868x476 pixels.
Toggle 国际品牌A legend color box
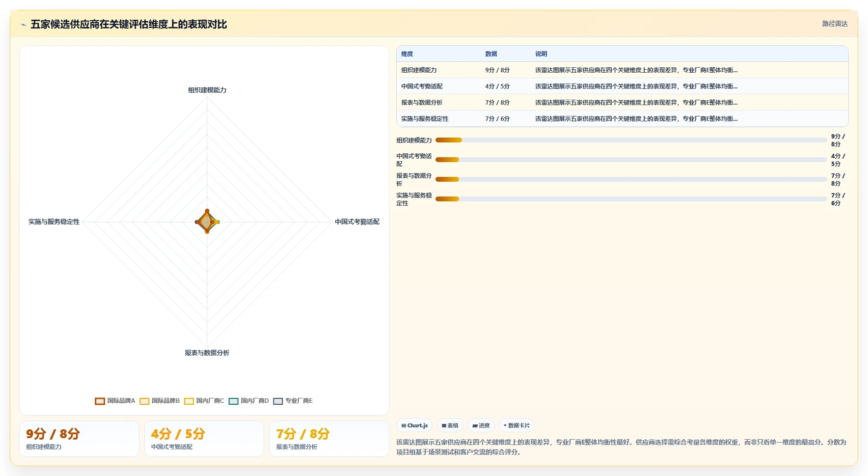[100, 401]
